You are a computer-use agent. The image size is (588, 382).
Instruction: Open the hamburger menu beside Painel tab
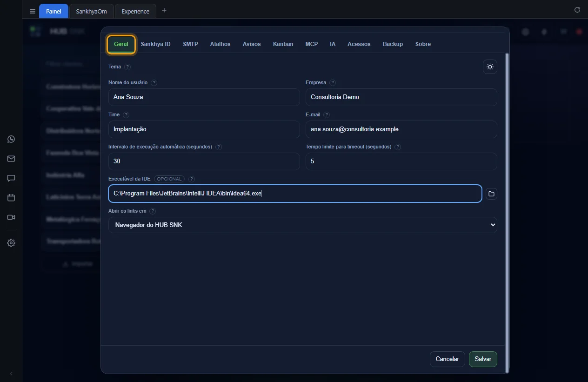[33, 11]
